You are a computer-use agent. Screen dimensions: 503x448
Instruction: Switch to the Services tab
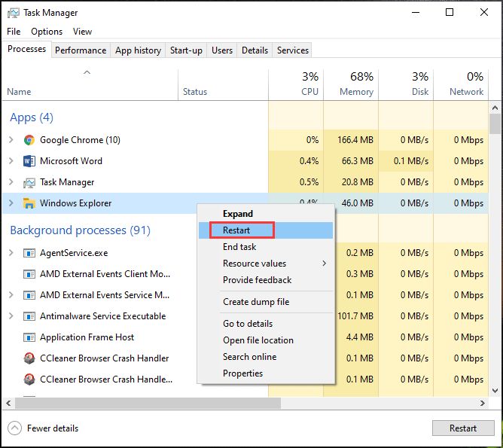pyautogui.click(x=293, y=50)
